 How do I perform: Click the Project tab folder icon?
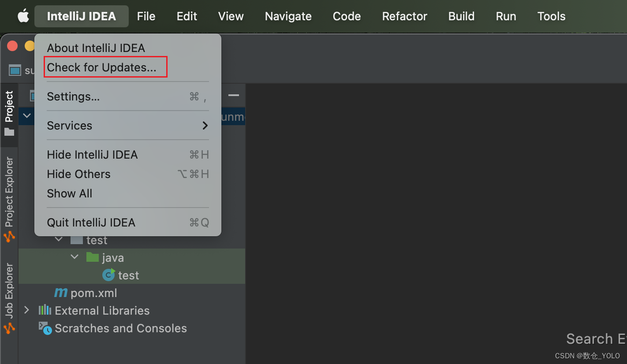click(x=9, y=132)
